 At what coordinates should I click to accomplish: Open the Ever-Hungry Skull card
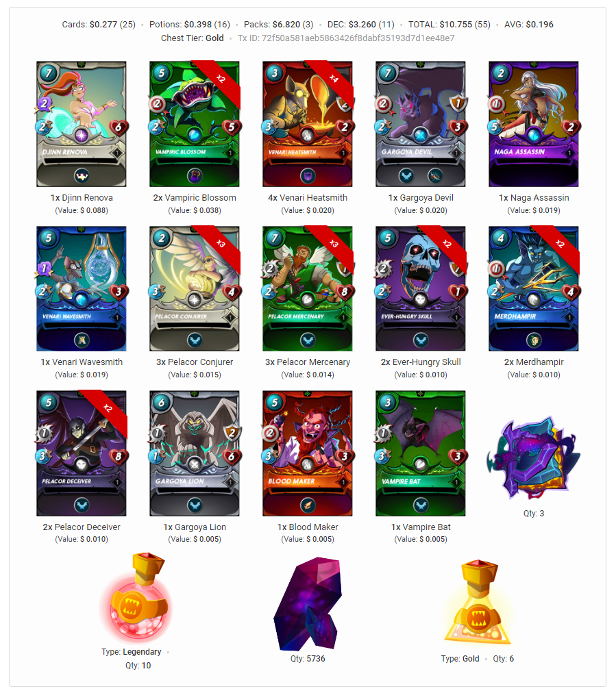coord(421,288)
